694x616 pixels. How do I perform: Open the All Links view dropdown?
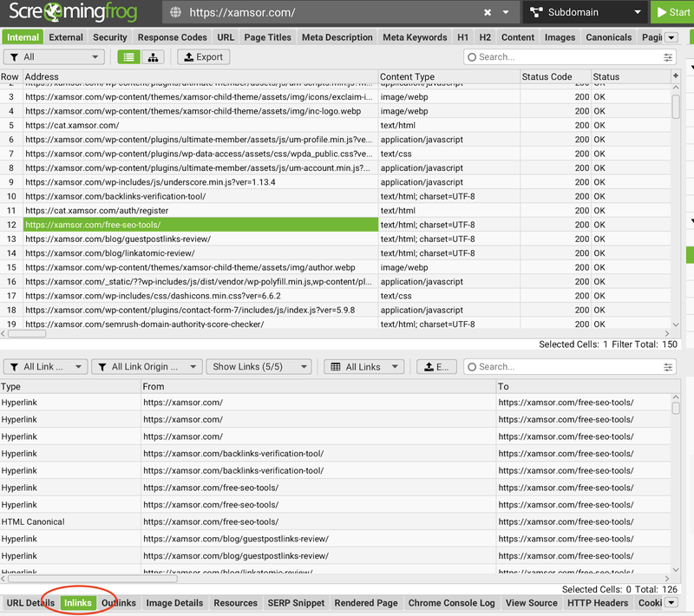click(364, 367)
